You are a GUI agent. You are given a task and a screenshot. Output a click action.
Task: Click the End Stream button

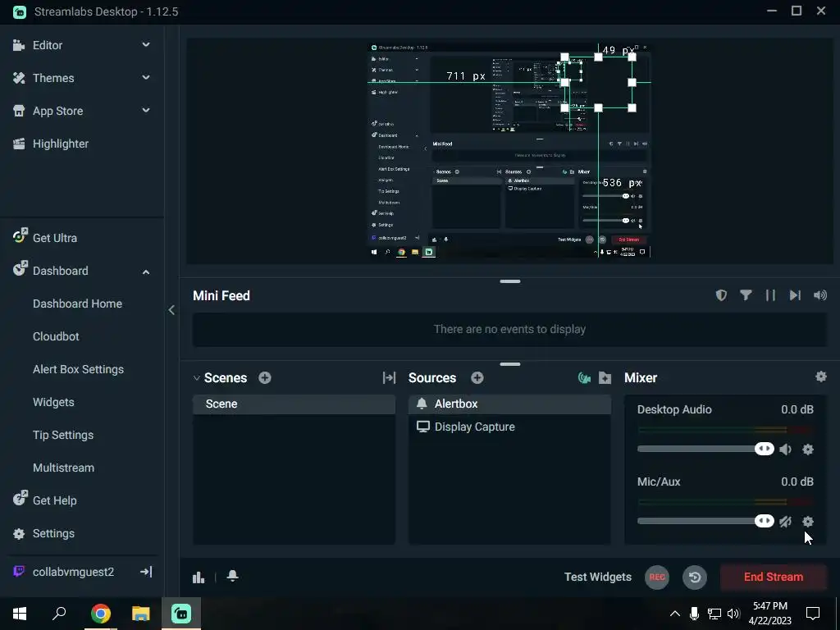pos(773,577)
